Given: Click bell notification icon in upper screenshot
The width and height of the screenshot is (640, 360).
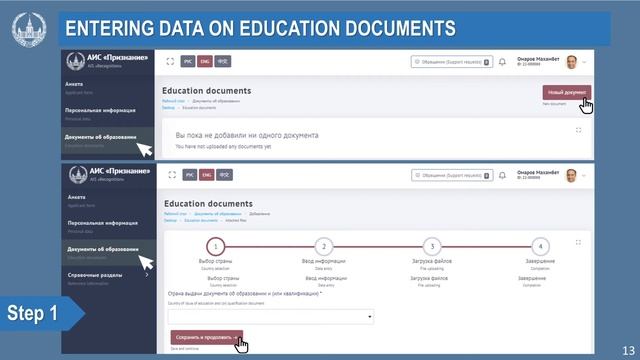Looking at the screenshot, I should pyautogui.click(x=502, y=62).
